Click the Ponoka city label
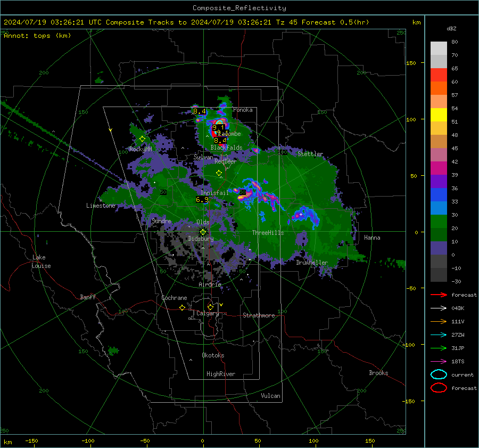This screenshot has height=448, width=479. [x=243, y=110]
